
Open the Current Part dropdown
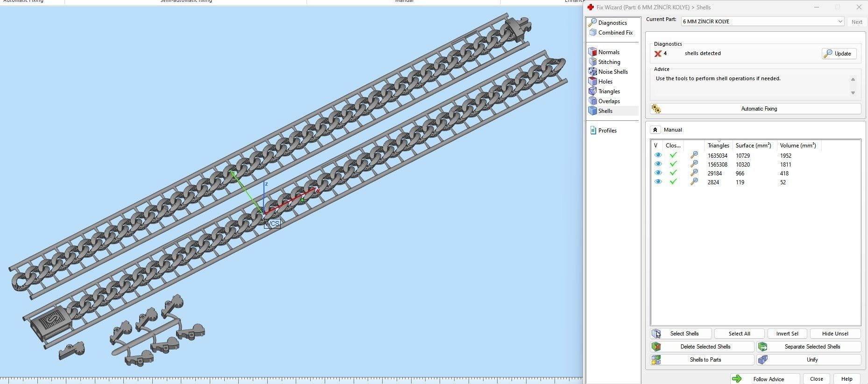coord(762,21)
